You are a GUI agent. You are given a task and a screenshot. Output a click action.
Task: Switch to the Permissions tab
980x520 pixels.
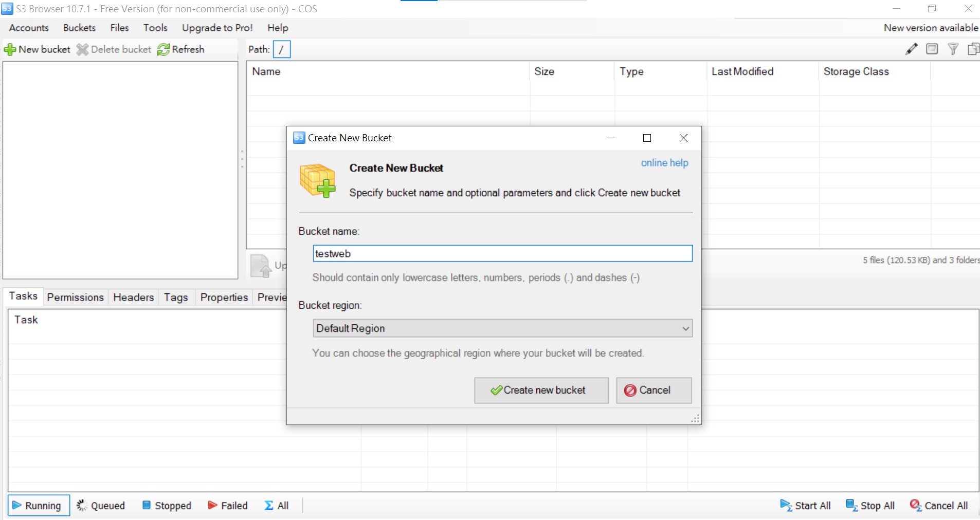point(75,298)
